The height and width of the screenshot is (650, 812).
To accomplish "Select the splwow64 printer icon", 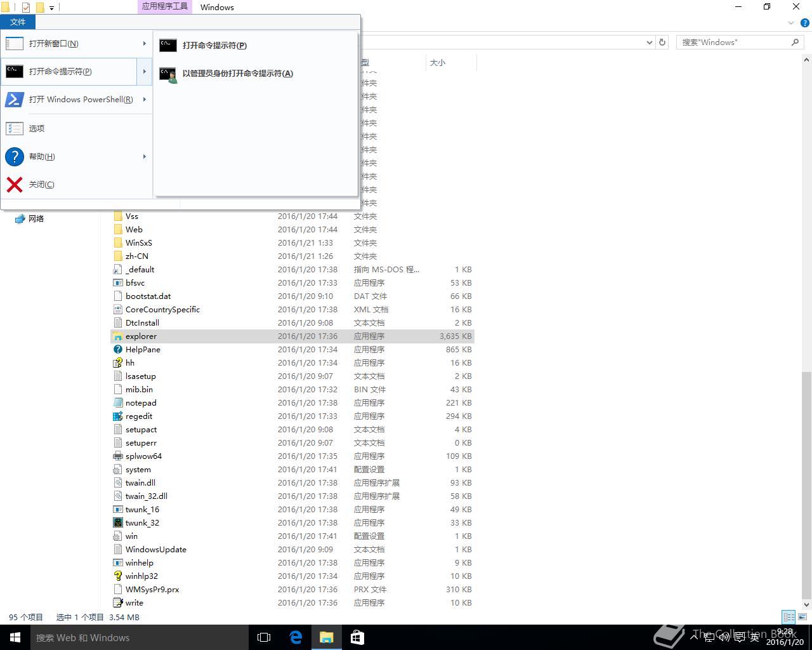I will coord(117,456).
